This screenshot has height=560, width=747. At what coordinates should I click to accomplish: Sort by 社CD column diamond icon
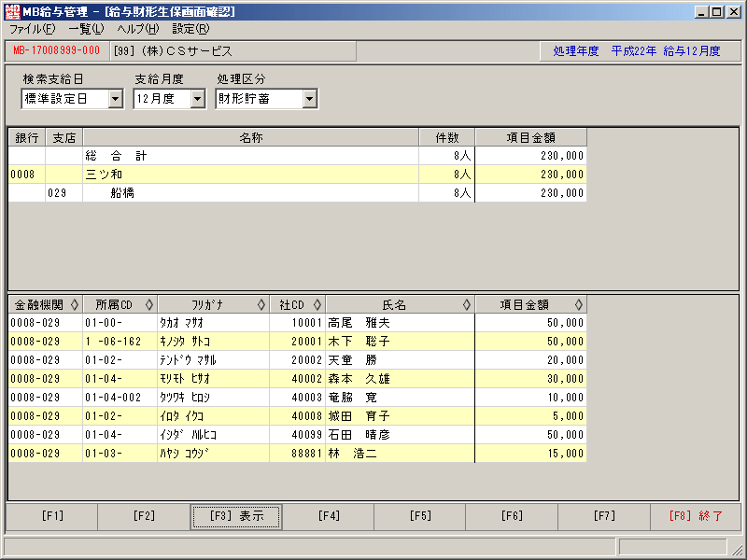[x=317, y=305]
